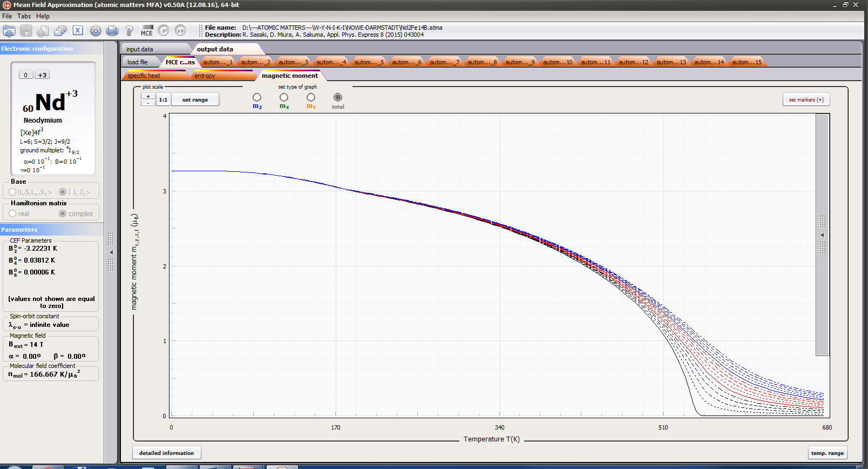Expand the right side panel arrow handle
The image size is (868, 469).
823,235
